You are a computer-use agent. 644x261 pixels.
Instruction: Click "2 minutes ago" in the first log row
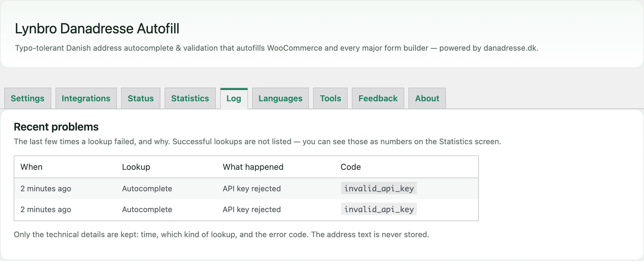coord(46,189)
